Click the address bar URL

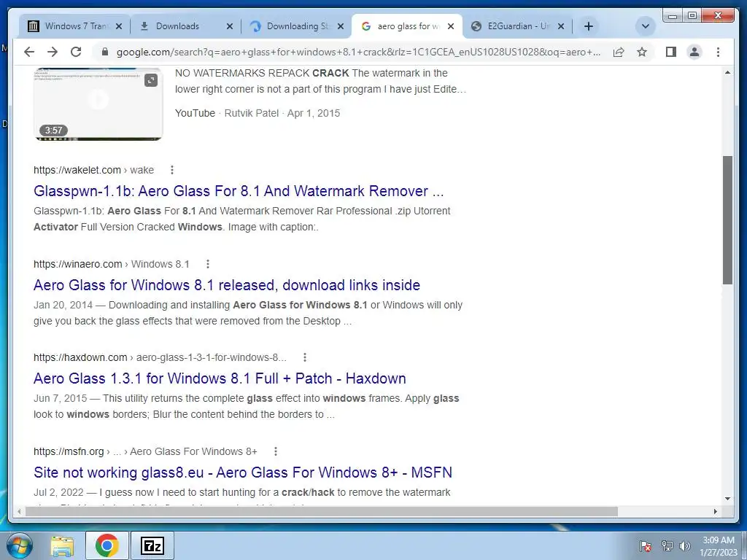[358, 52]
